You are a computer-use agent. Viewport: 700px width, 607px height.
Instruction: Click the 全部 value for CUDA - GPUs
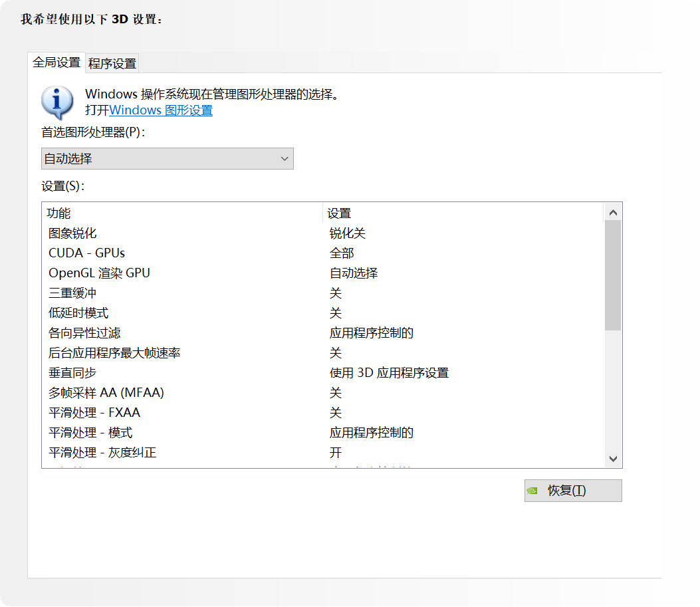tap(342, 253)
